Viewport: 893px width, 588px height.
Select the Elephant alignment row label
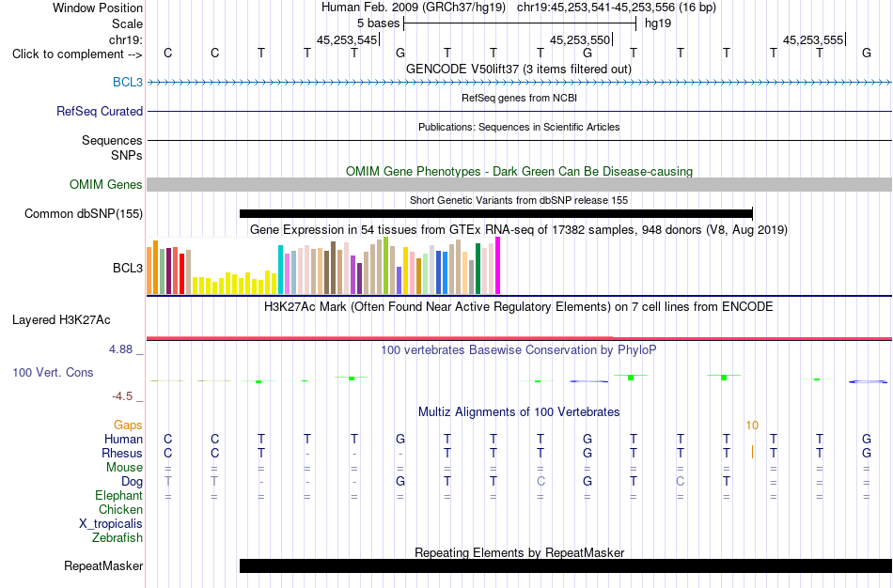pyautogui.click(x=118, y=495)
